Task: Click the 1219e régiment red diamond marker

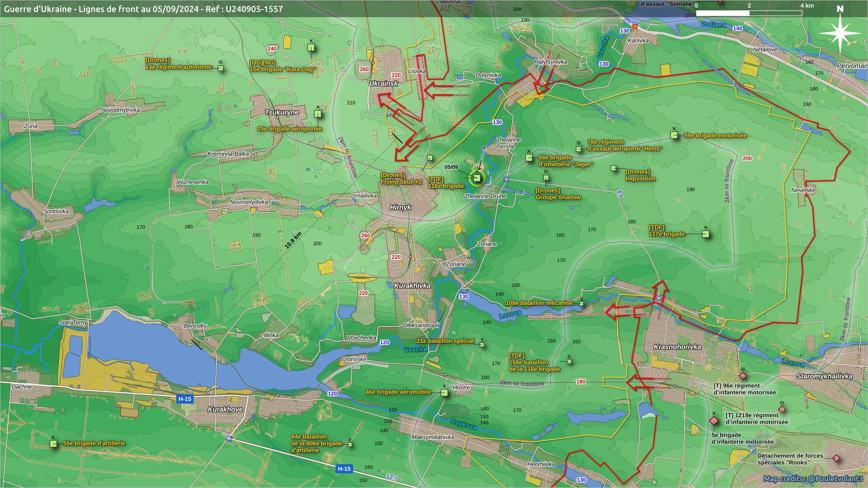Action: [x=782, y=409]
